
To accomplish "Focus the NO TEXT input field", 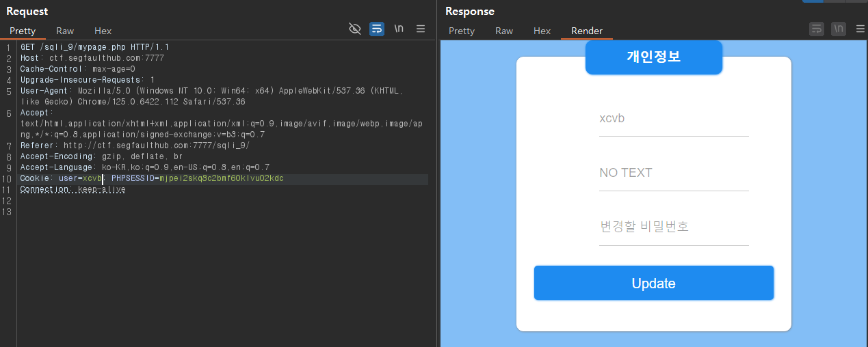I will 674,173.
